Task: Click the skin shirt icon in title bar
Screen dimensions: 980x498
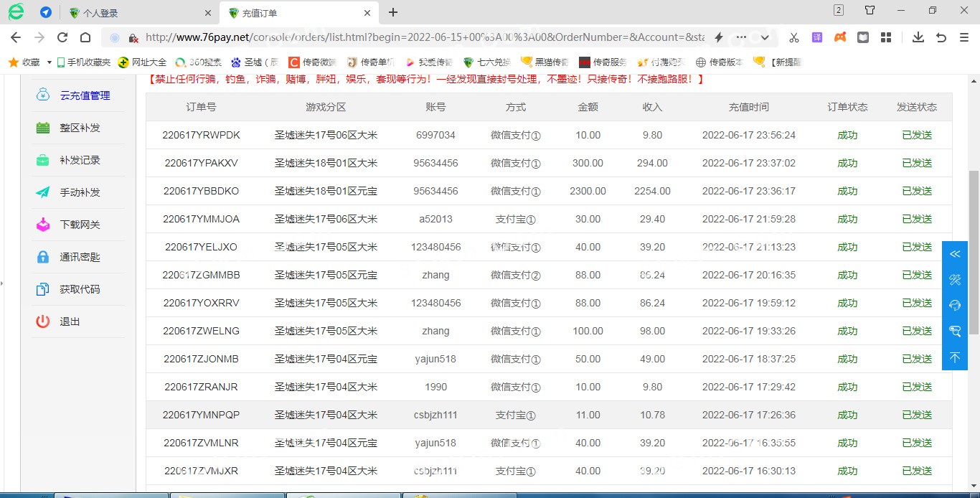Action: (870, 10)
